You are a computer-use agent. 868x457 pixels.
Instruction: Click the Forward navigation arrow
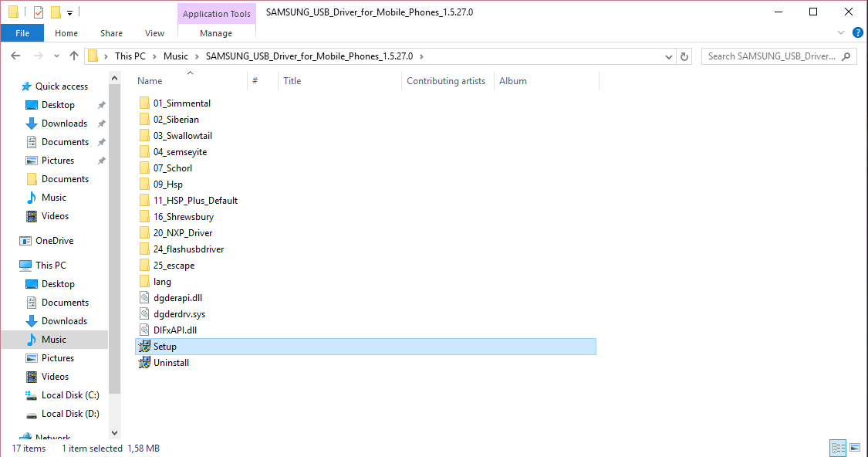pos(39,56)
